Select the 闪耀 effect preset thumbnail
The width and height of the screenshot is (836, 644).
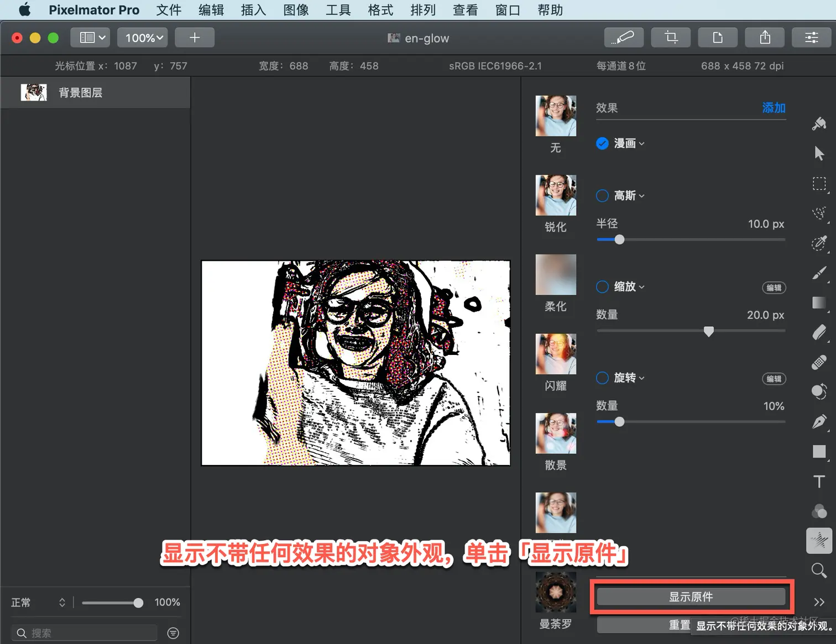pos(556,354)
